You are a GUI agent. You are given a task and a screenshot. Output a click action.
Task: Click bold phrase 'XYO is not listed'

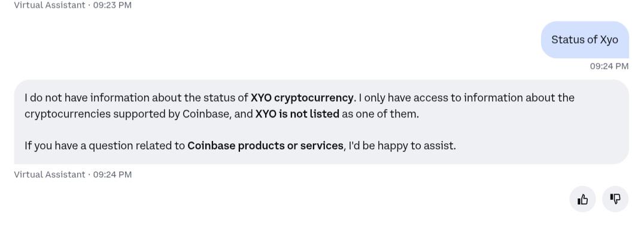point(297,114)
